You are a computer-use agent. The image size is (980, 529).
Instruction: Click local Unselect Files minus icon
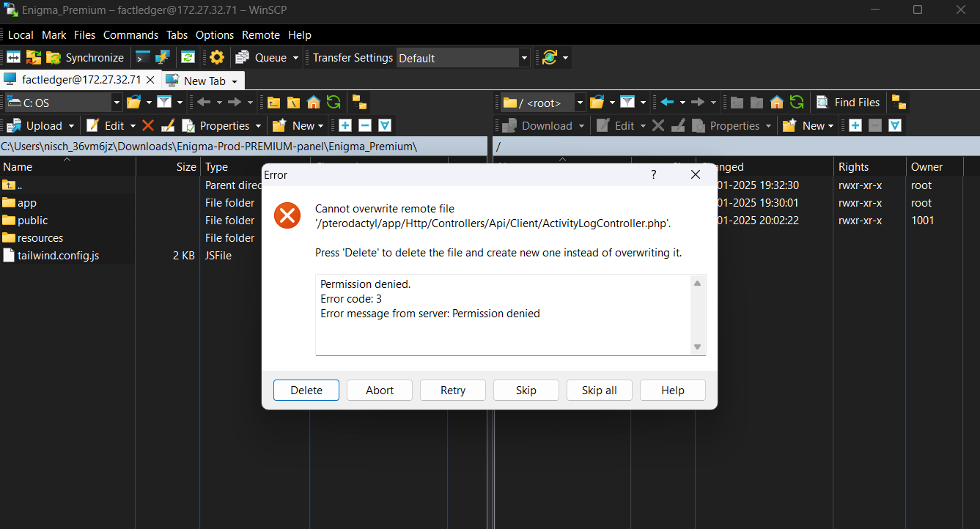click(x=364, y=125)
